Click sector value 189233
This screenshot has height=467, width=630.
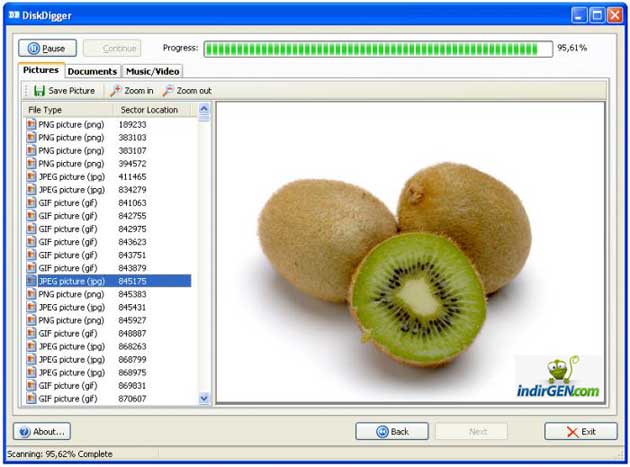tap(132, 125)
